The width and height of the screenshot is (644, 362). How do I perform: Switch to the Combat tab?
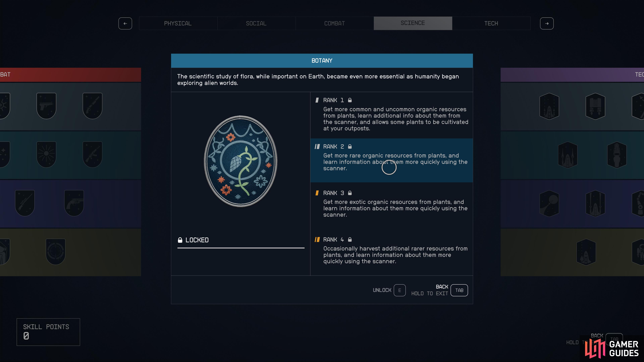[x=335, y=23]
